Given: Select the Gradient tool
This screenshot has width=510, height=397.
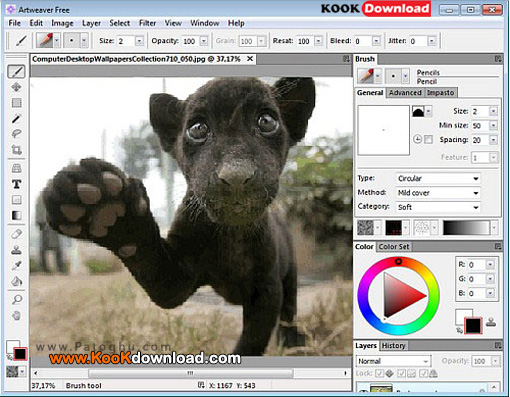Looking at the screenshot, I should click(x=16, y=216).
